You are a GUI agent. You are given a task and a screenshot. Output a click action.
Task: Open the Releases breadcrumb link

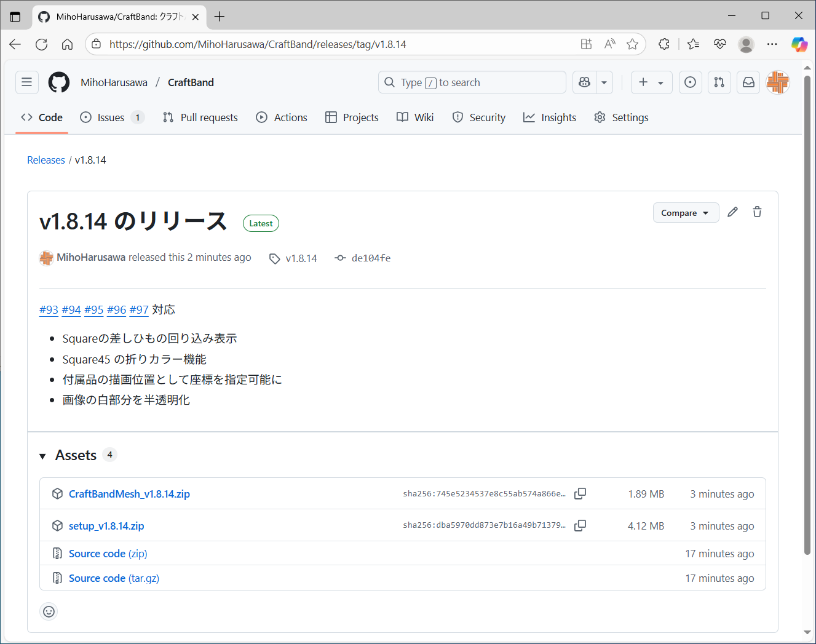click(x=46, y=160)
